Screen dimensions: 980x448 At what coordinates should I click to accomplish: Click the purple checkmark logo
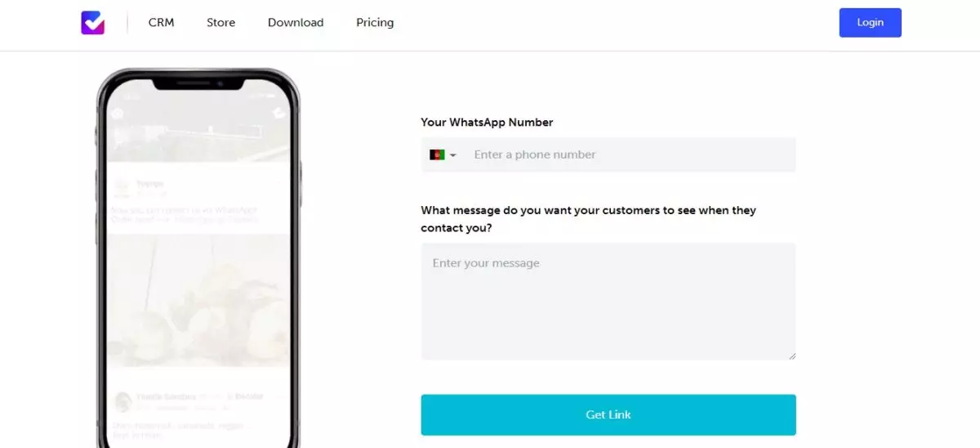pos(93,23)
